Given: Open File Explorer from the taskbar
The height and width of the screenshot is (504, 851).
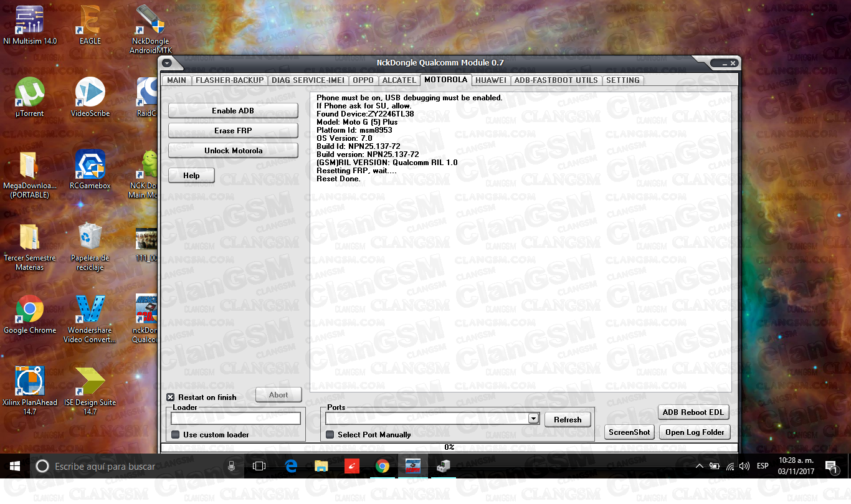Looking at the screenshot, I should (x=321, y=466).
